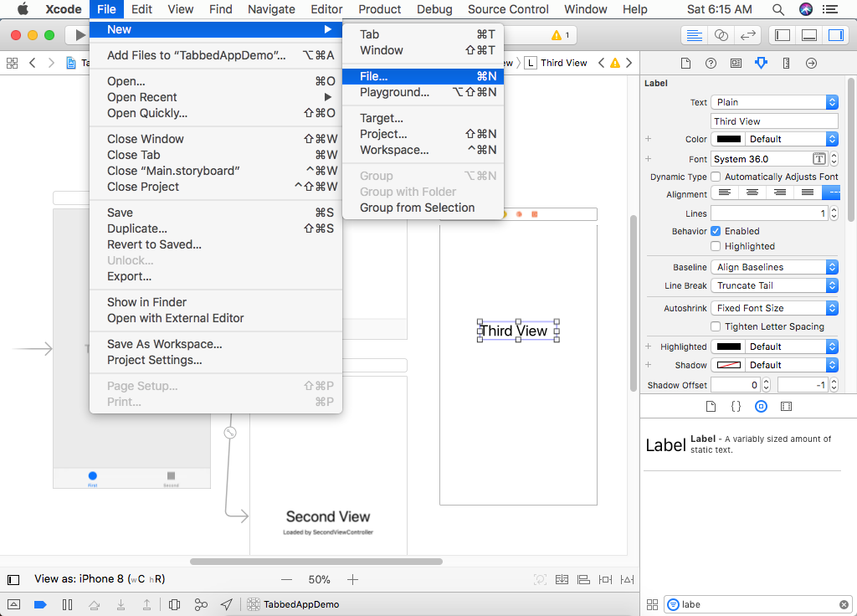Open the Product menu
Screen dimensions: 857x616
380,9
